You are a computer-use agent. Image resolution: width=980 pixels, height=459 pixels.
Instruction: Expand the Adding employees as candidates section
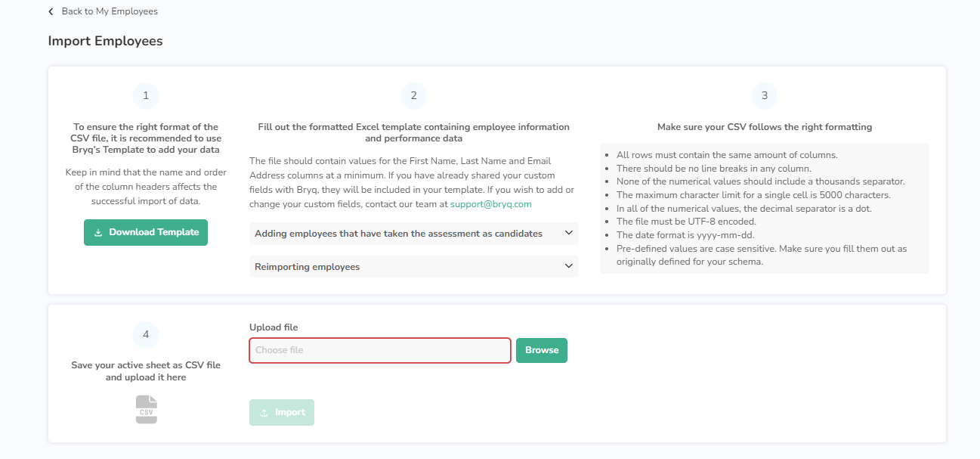(x=398, y=234)
